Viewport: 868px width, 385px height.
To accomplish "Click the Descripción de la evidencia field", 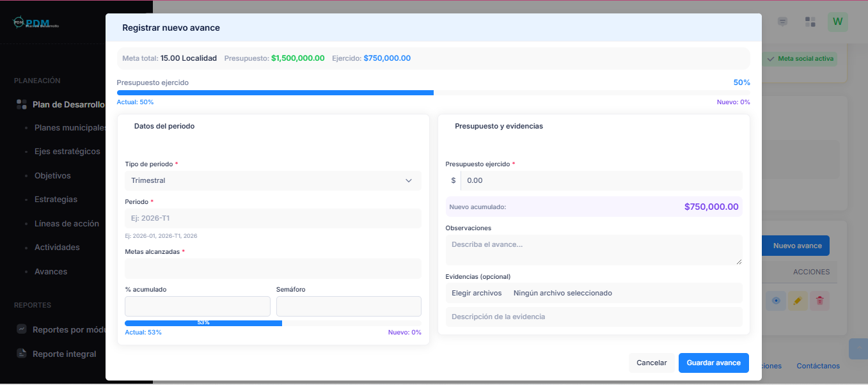I will coord(594,317).
